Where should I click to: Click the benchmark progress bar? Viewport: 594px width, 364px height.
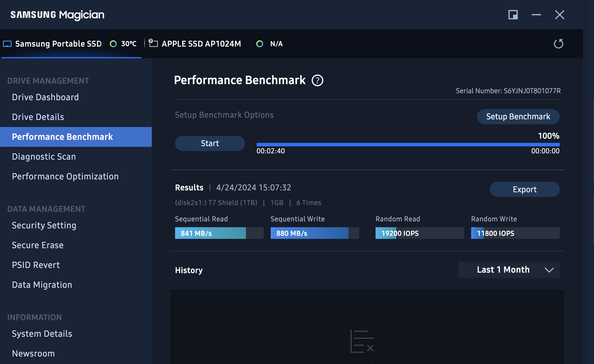click(408, 144)
